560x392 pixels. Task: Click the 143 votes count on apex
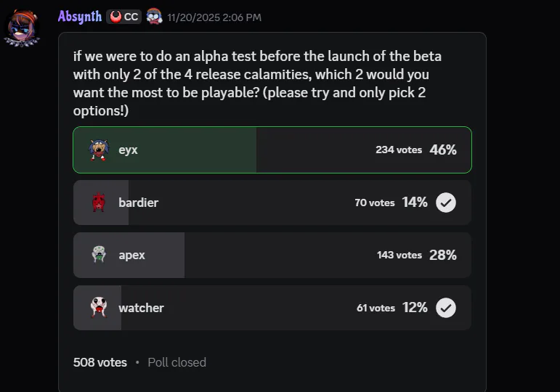pyautogui.click(x=399, y=256)
